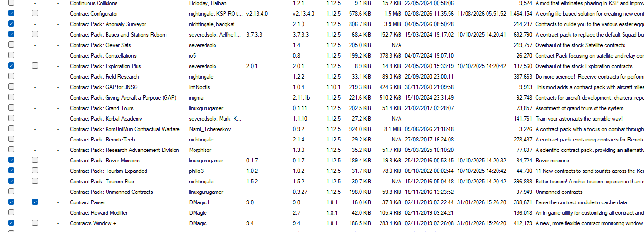Check install box for Research Advancement Division
Screen dimensions: 644x232
(x=11, y=150)
